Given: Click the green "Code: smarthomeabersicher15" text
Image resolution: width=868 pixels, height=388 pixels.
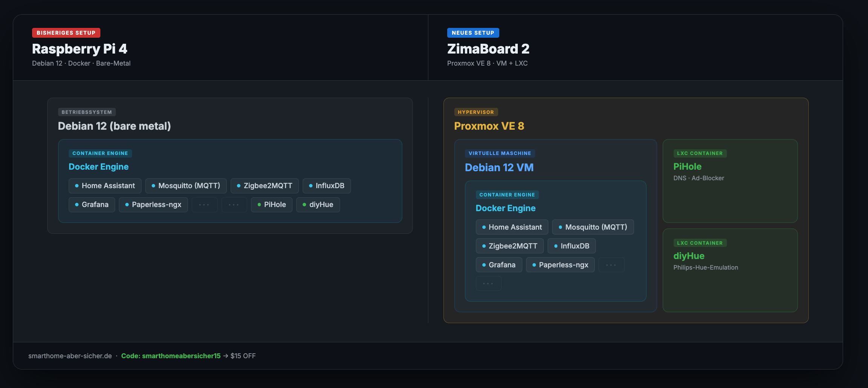Looking at the screenshot, I should (171, 356).
